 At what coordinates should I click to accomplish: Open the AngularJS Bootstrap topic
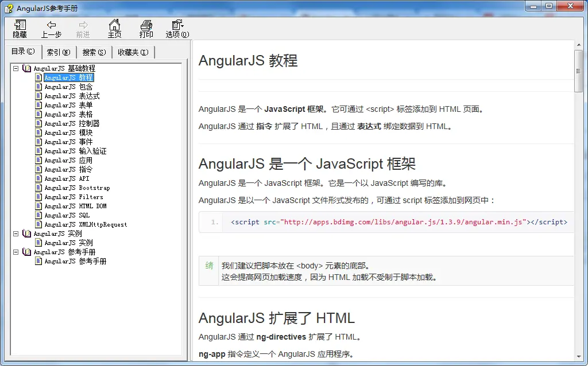click(77, 188)
